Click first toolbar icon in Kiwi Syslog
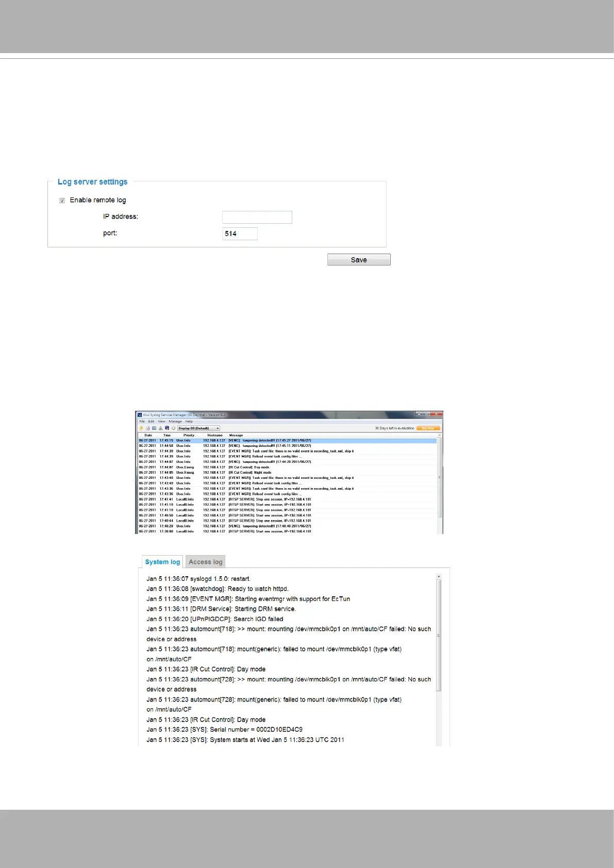This screenshot has height=868, width=614. click(141, 428)
